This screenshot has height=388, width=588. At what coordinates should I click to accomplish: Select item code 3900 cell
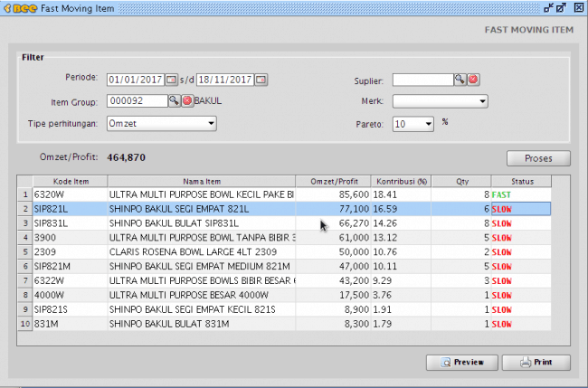(x=71, y=238)
